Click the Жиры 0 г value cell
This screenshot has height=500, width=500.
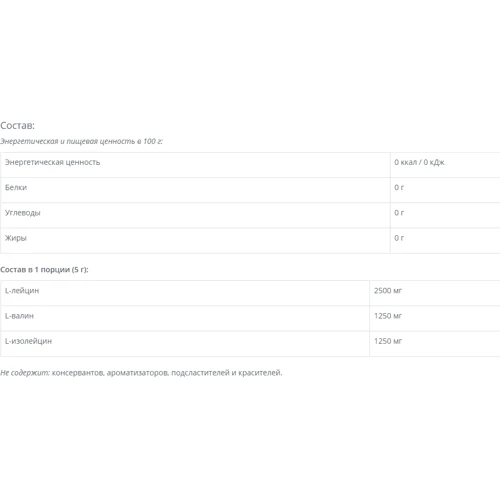[399, 238]
